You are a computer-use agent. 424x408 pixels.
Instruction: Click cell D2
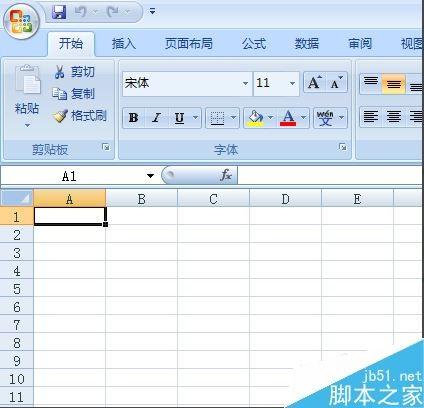coord(285,235)
